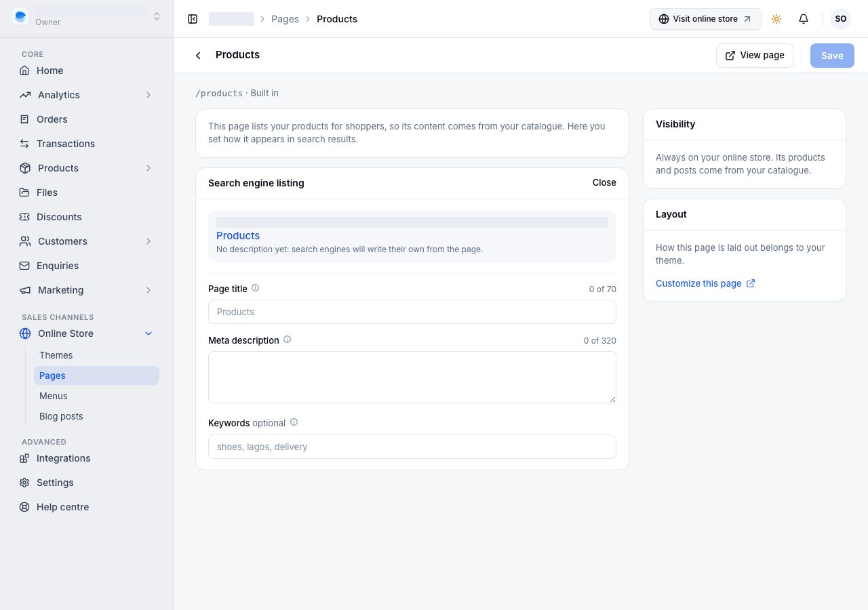Click the Integrations icon

coord(24,458)
